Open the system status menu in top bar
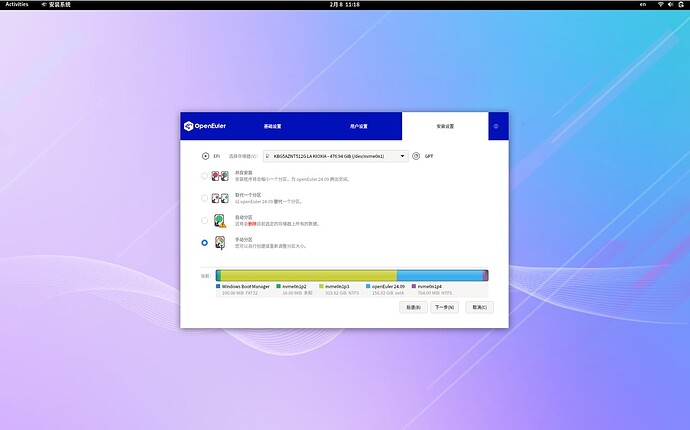The height and width of the screenshot is (430, 690). click(670, 4)
